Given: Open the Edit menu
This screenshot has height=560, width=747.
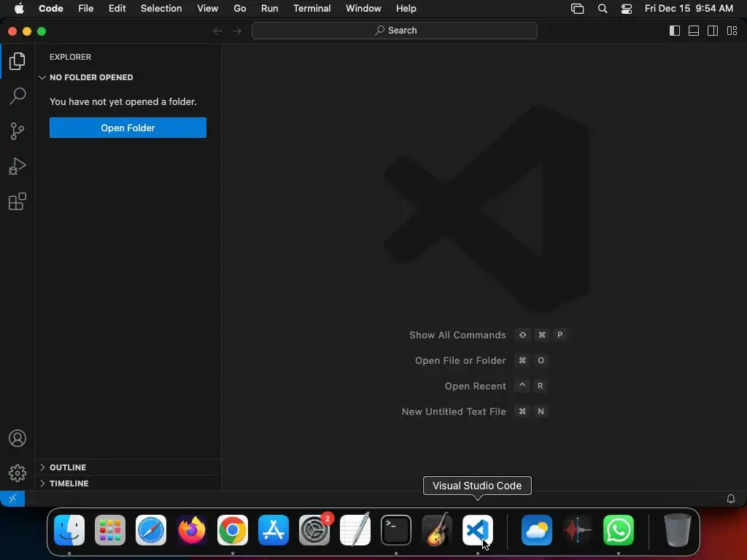Looking at the screenshot, I should coord(117,9).
